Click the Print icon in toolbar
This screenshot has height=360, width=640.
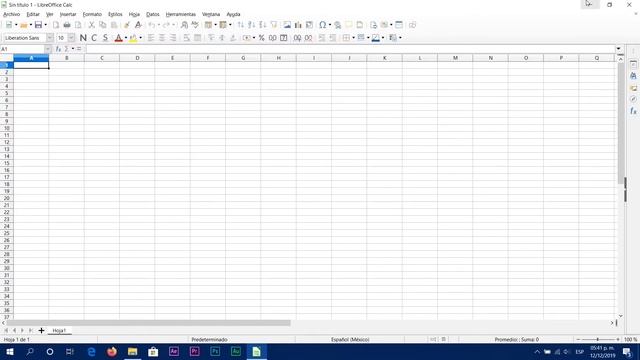click(67, 25)
